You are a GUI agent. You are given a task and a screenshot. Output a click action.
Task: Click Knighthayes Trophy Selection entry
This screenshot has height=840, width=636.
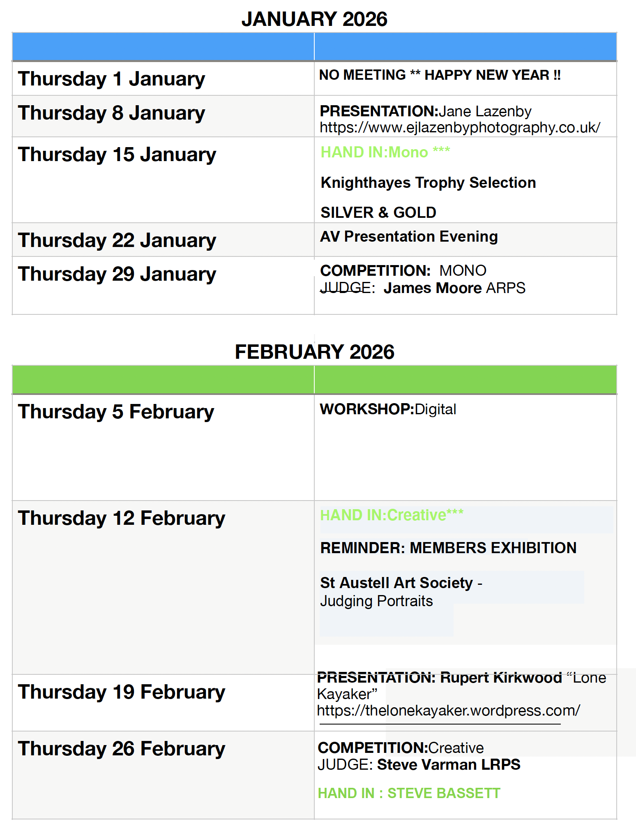[x=428, y=183]
